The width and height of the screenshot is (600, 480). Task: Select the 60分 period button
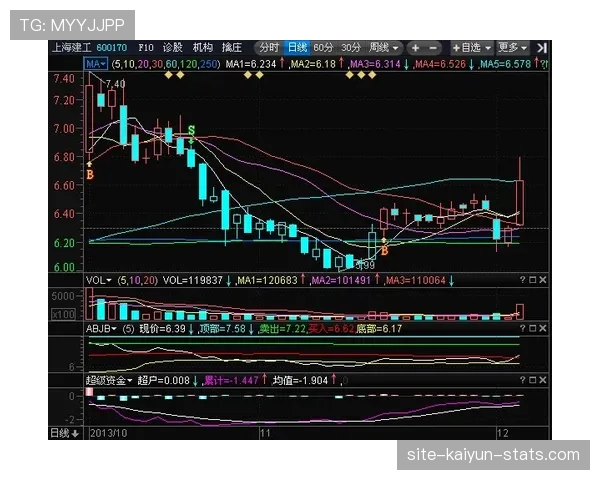(x=322, y=47)
